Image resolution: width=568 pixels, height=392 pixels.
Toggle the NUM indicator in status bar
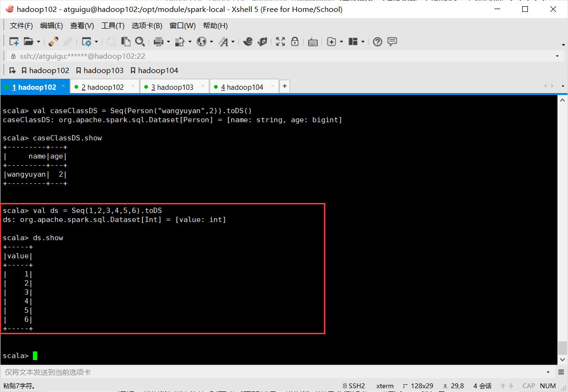(547, 385)
